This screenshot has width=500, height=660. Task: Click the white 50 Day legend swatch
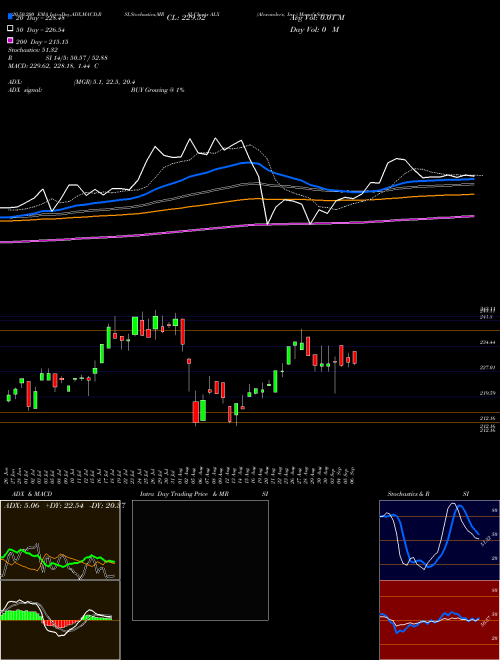pos(10,28)
